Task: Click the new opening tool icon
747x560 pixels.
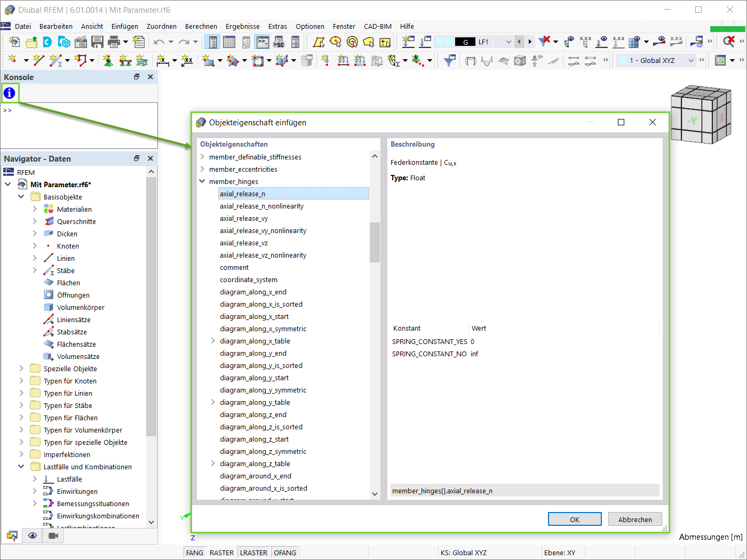Action: point(258,60)
